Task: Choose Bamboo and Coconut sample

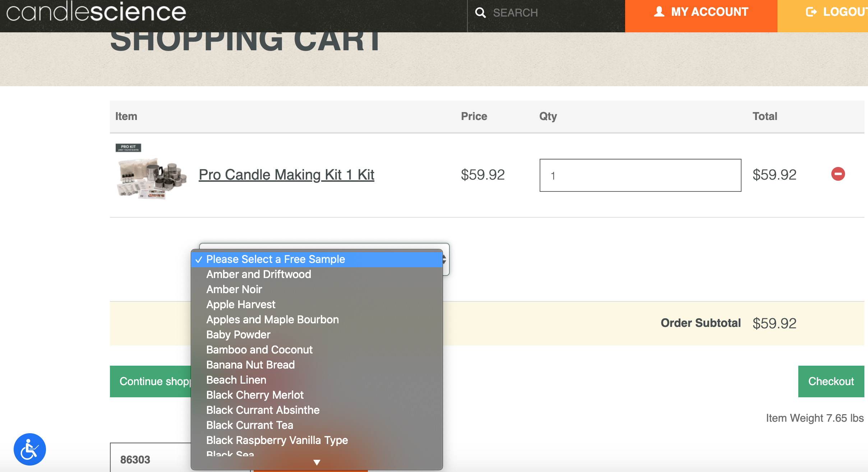Action: pos(317,350)
